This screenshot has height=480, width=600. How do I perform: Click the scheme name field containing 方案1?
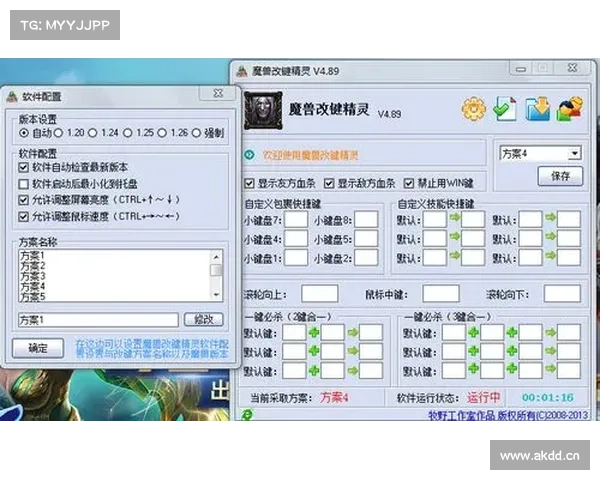[x=98, y=320]
